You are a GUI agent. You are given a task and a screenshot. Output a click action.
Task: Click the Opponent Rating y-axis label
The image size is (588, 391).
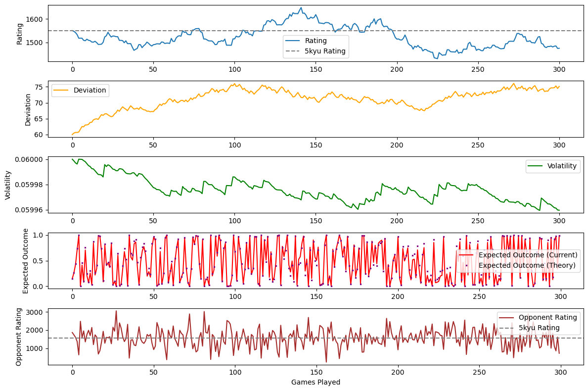coord(20,337)
